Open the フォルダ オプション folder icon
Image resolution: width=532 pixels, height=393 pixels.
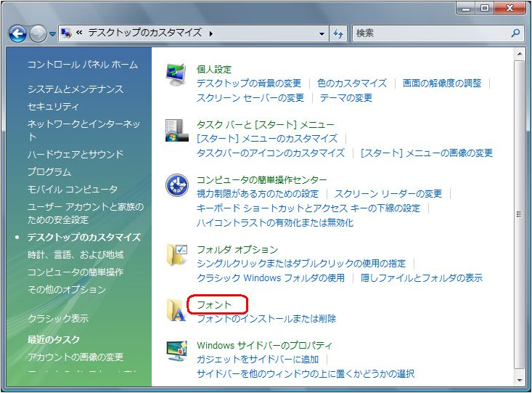[177, 255]
